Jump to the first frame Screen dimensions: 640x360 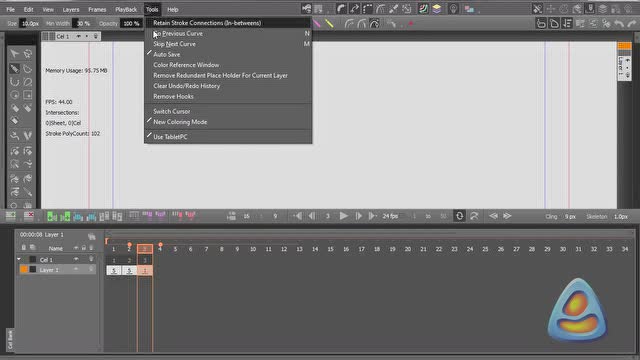298,216
